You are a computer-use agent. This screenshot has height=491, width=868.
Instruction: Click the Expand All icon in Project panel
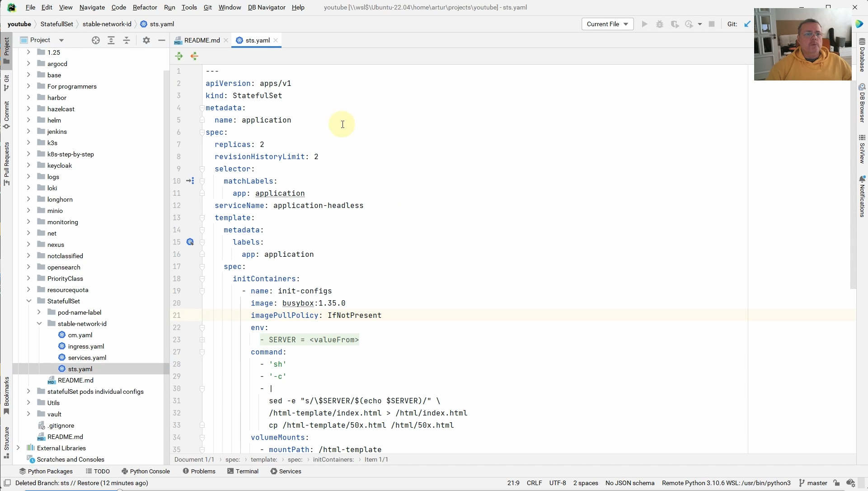point(111,40)
